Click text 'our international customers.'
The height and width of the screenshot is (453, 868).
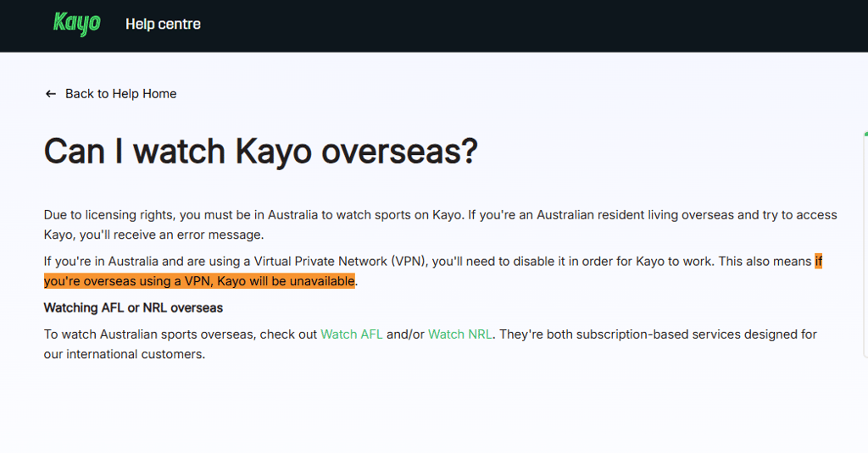[x=125, y=355]
